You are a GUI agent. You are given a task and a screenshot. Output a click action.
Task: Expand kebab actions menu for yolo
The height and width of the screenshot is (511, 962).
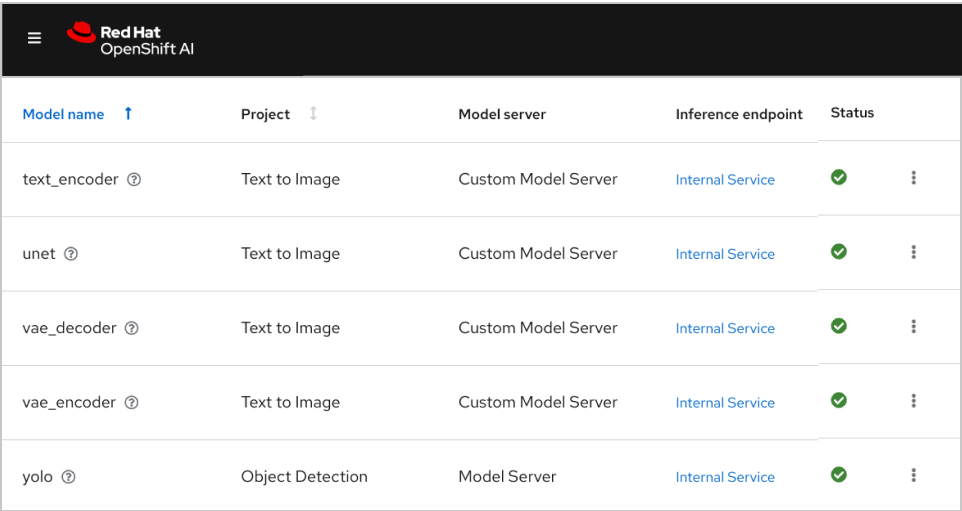tap(913, 475)
